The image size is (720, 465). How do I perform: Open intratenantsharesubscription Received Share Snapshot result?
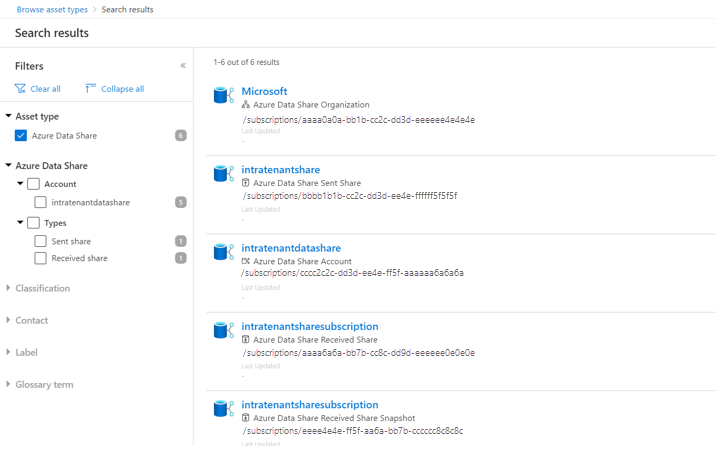(x=310, y=405)
